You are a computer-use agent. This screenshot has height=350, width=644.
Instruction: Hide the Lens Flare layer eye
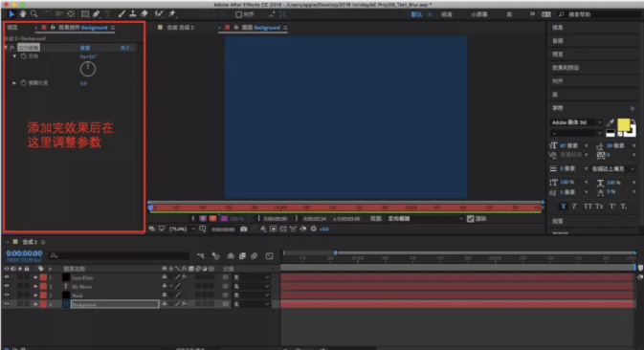click(x=7, y=277)
